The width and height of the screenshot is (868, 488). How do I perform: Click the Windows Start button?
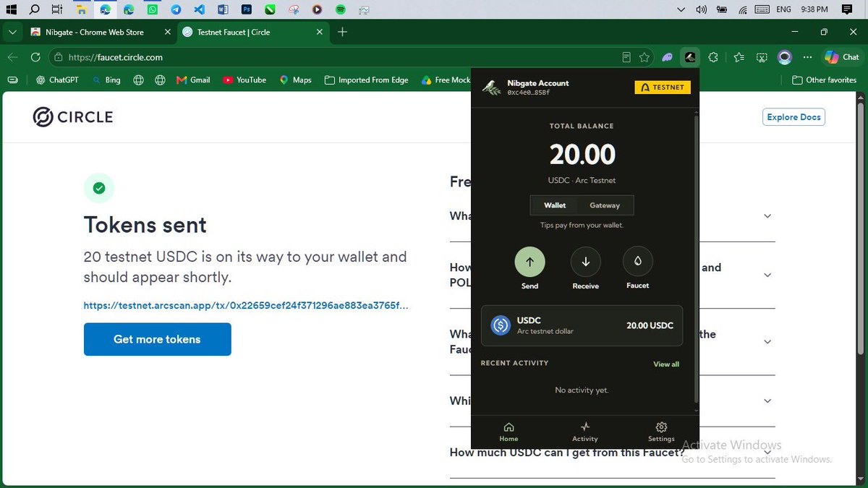11,10
